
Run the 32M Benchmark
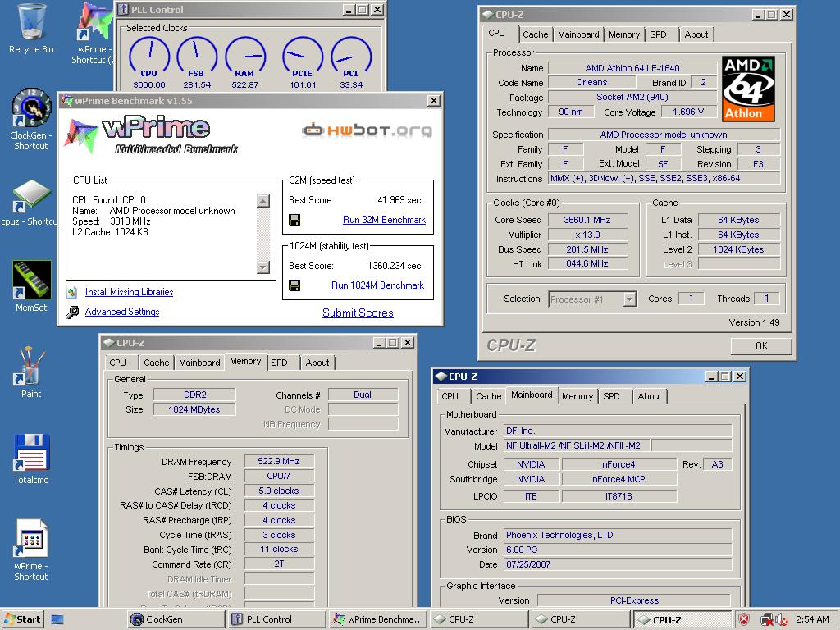(x=384, y=220)
